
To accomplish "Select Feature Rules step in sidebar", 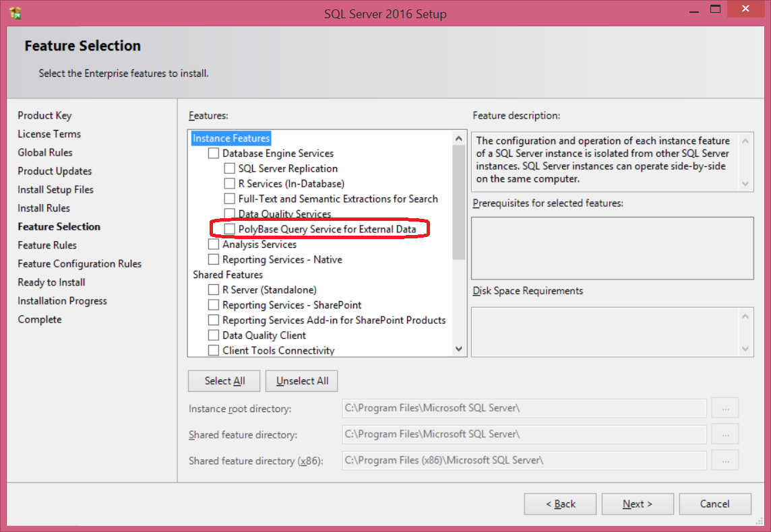I will [47, 245].
